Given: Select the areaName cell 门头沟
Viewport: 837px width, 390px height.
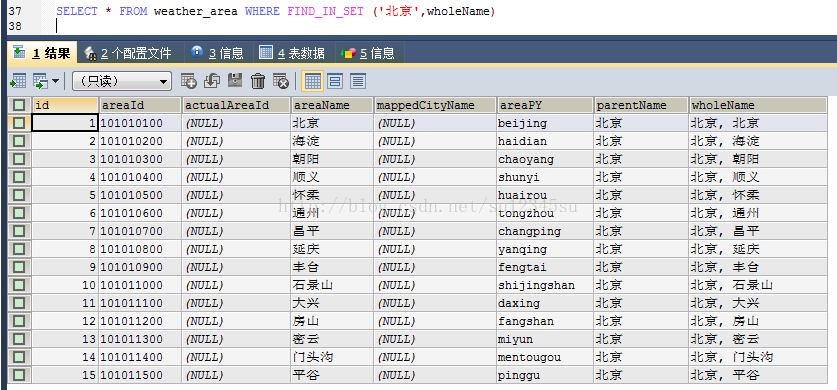Looking at the screenshot, I should pyautogui.click(x=332, y=357).
